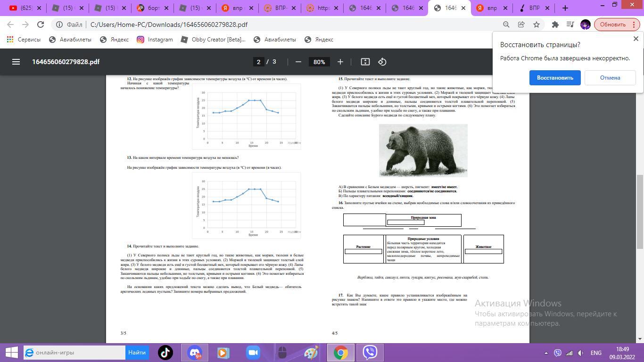Open a new Chrome tab

tap(565, 8)
